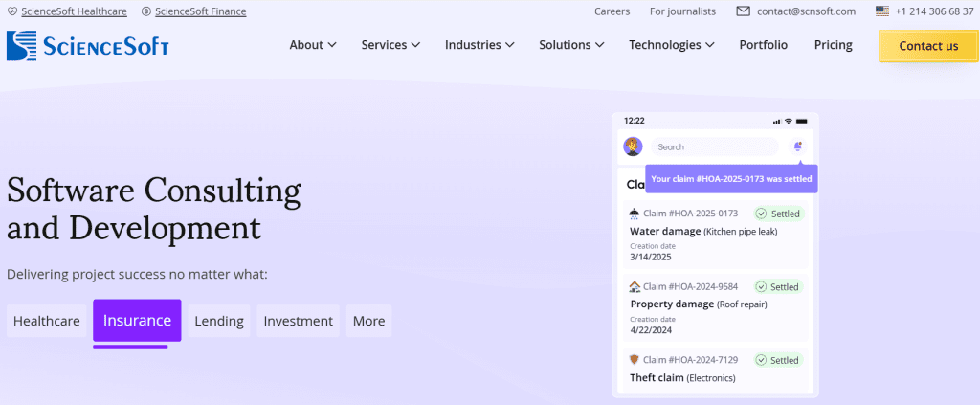Viewport: 980px width, 405px height.
Task: Click phone number +1 214 306 68 37
Action: click(934, 11)
